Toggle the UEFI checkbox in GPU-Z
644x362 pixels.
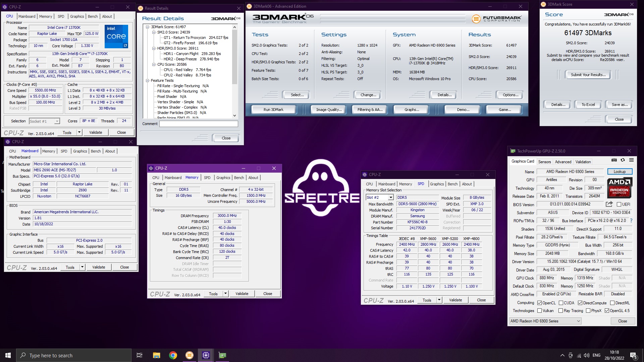pos(619,204)
